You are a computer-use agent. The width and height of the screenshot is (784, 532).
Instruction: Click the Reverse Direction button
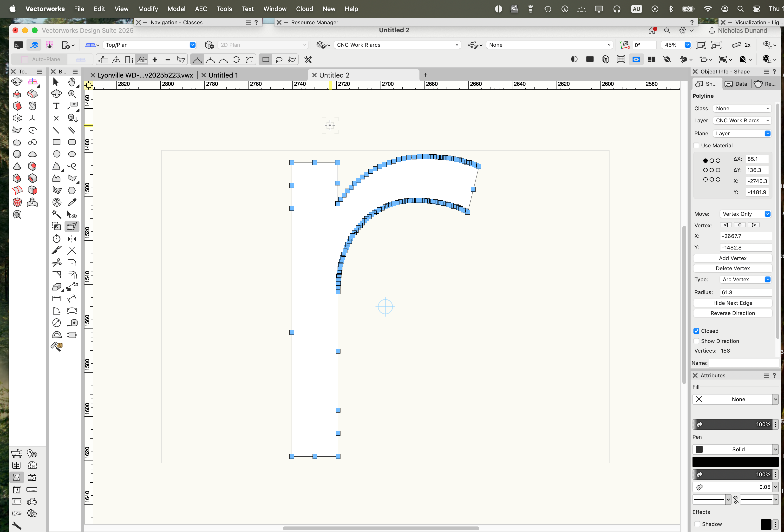pyautogui.click(x=732, y=313)
